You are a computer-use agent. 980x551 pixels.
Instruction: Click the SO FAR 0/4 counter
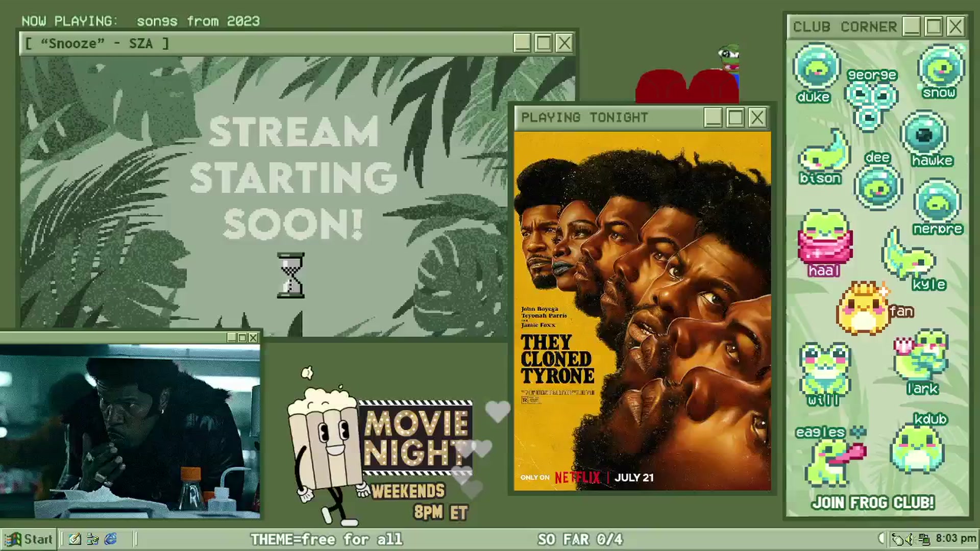[x=580, y=539]
